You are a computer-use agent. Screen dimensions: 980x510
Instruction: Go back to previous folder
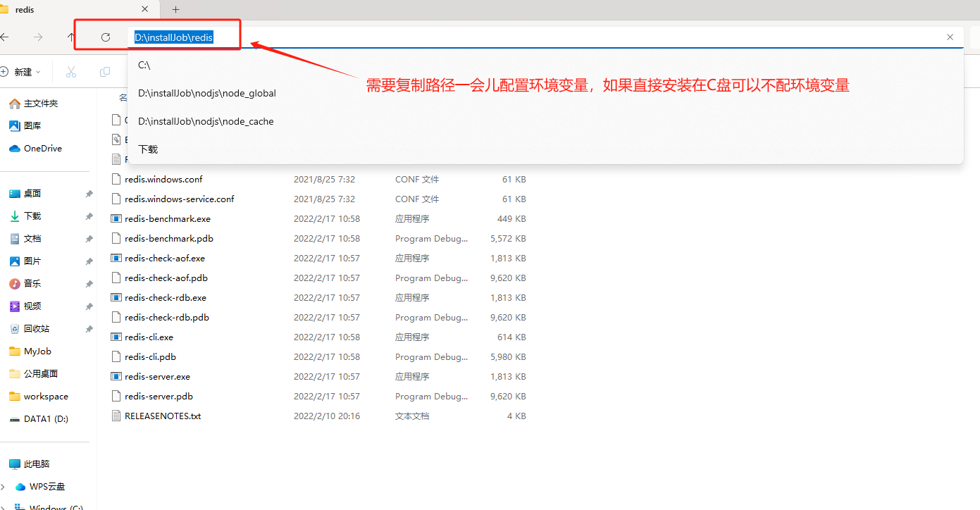pos(4,37)
